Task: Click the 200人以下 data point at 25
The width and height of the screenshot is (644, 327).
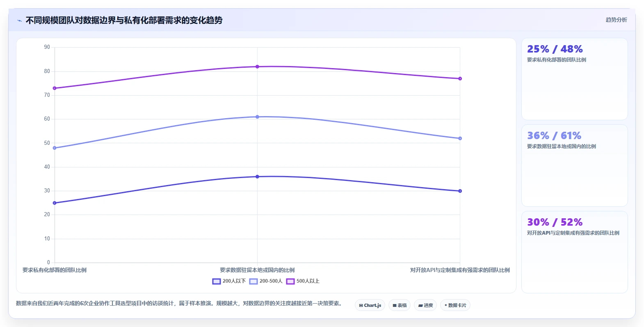Action: coord(55,203)
